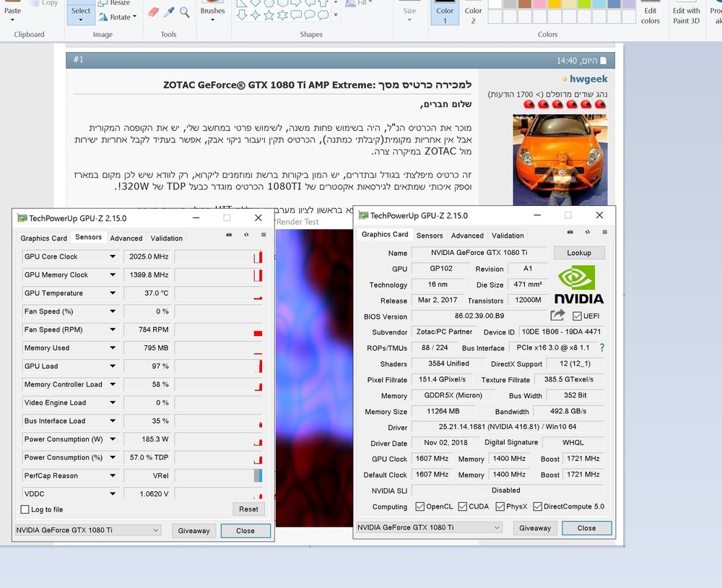Choose the cloud callout shape
This screenshot has width=722, height=588.
click(x=323, y=15)
